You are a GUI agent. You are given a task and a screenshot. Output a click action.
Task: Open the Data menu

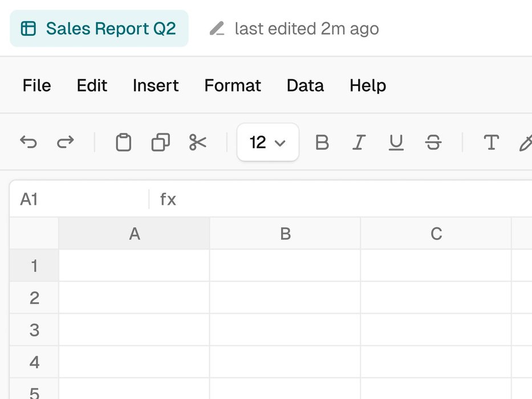[x=305, y=85]
